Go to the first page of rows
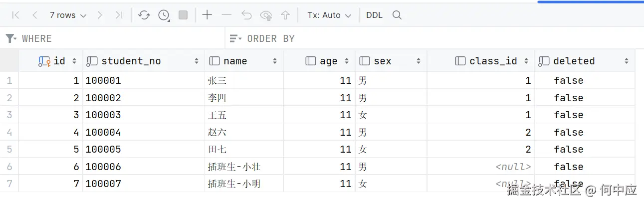This screenshot has height=204, width=644. [15, 15]
